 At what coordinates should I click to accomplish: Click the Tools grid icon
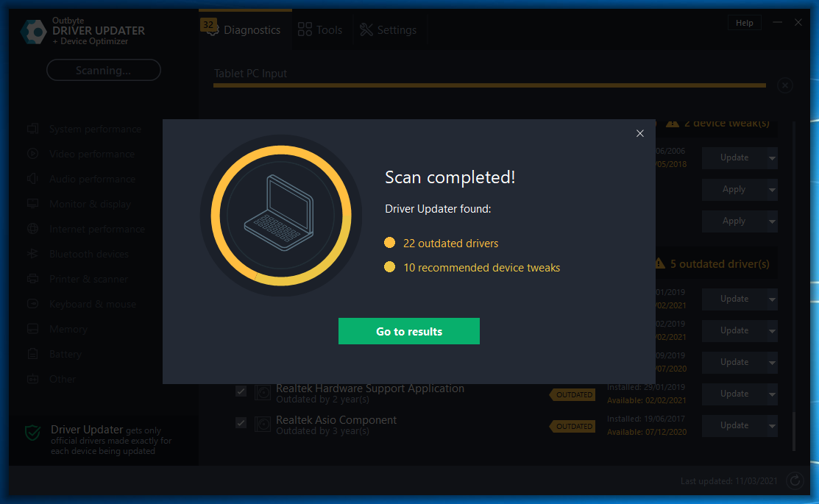point(305,29)
